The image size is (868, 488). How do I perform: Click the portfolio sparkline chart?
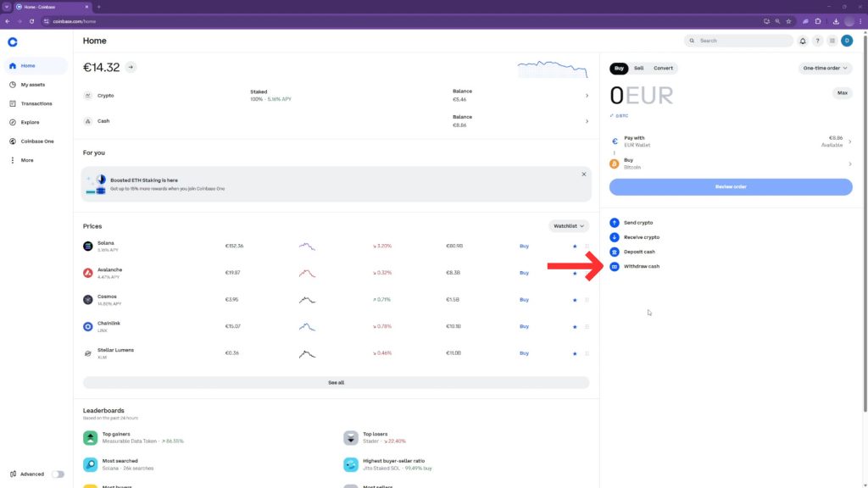[553, 69]
